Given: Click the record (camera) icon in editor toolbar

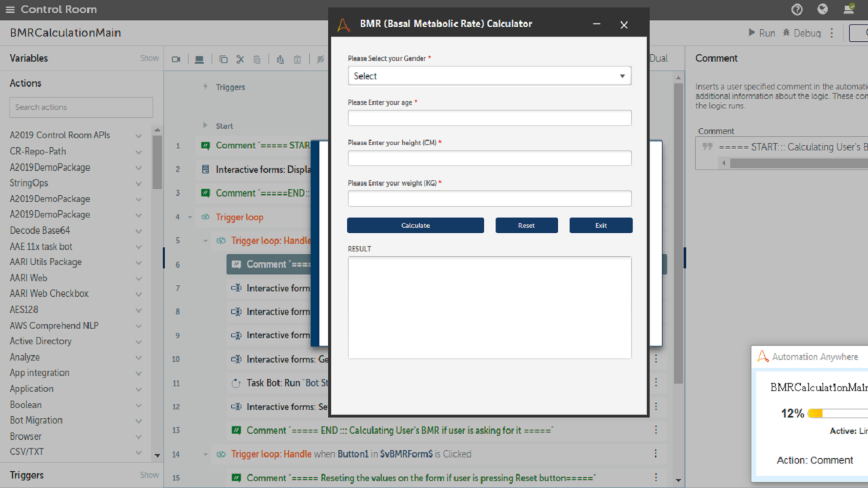Looking at the screenshot, I should 176,60.
